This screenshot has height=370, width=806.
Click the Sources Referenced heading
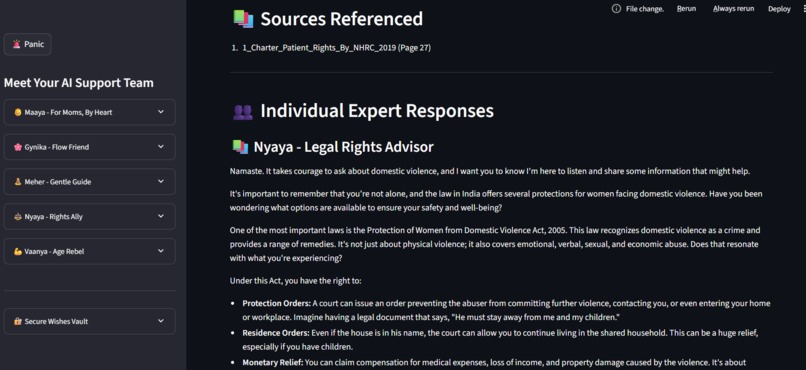click(x=341, y=19)
